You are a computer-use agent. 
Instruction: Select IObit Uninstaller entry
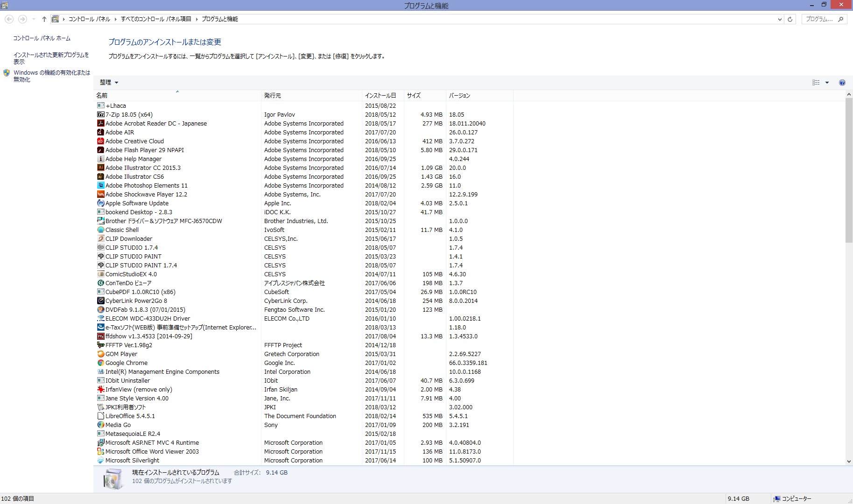(x=304, y=380)
